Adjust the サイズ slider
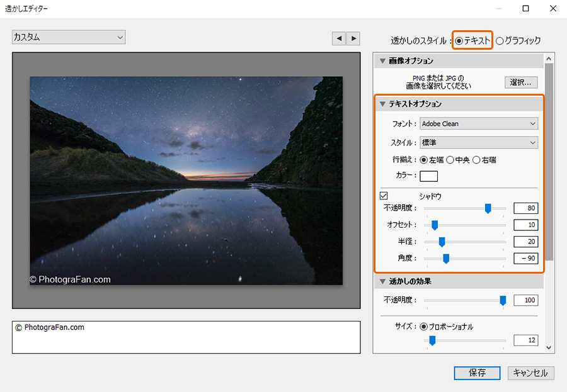Screen dimensions: 567x392 432,340
